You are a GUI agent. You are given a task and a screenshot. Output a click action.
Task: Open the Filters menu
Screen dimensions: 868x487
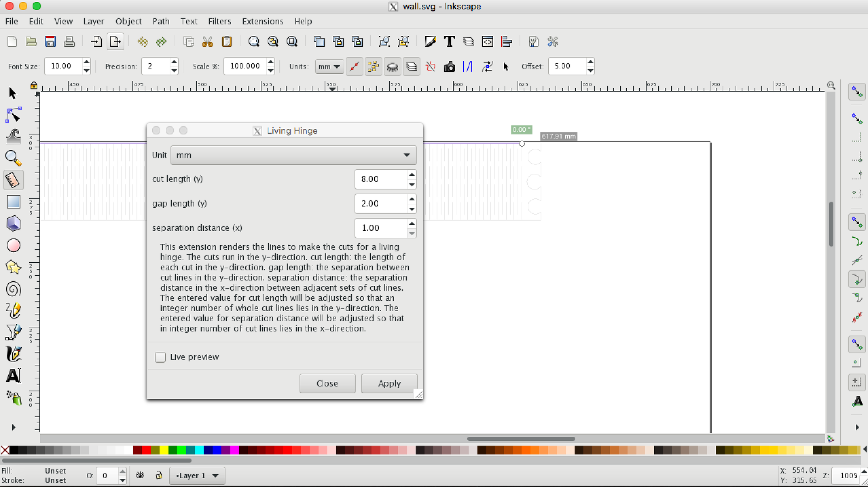click(220, 21)
